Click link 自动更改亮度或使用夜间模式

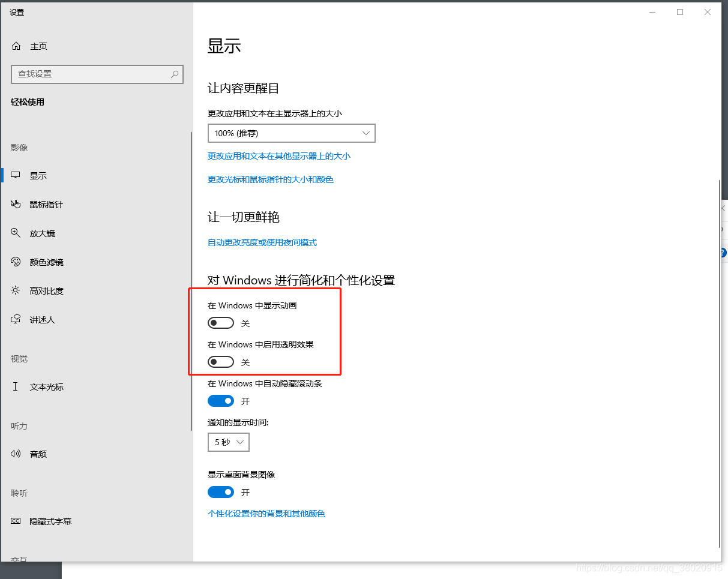(262, 242)
